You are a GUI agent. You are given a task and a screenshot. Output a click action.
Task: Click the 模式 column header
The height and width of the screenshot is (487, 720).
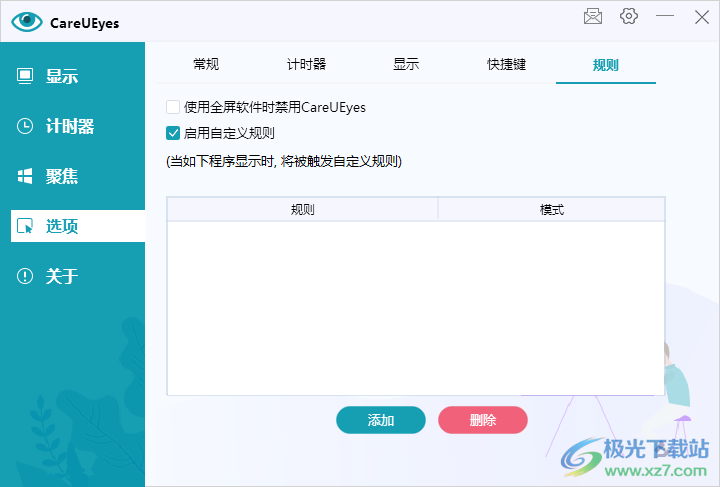tap(551, 209)
